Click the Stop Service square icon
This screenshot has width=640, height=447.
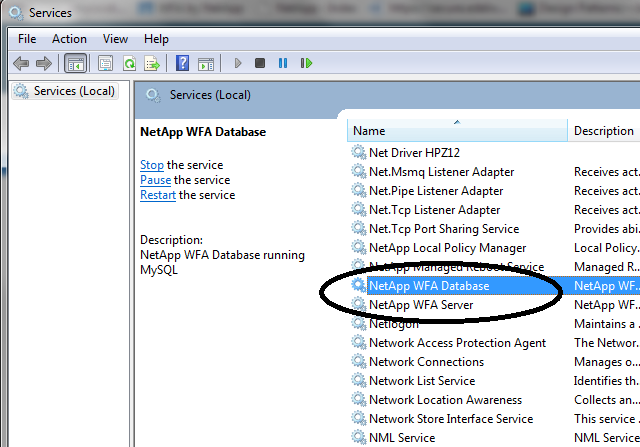point(260,63)
